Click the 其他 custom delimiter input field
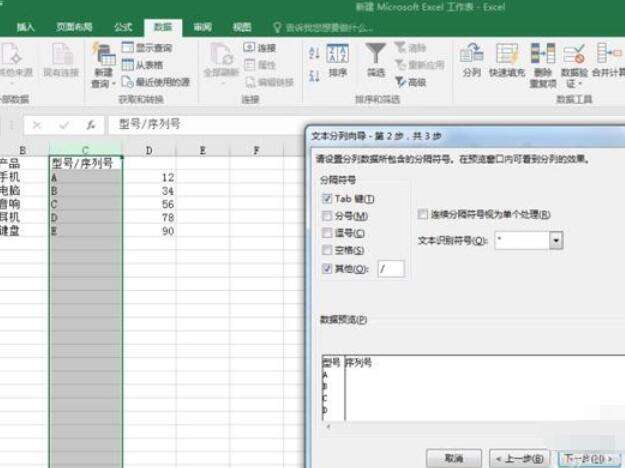This screenshot has height=468, width=625. click(x=391, y=269)
